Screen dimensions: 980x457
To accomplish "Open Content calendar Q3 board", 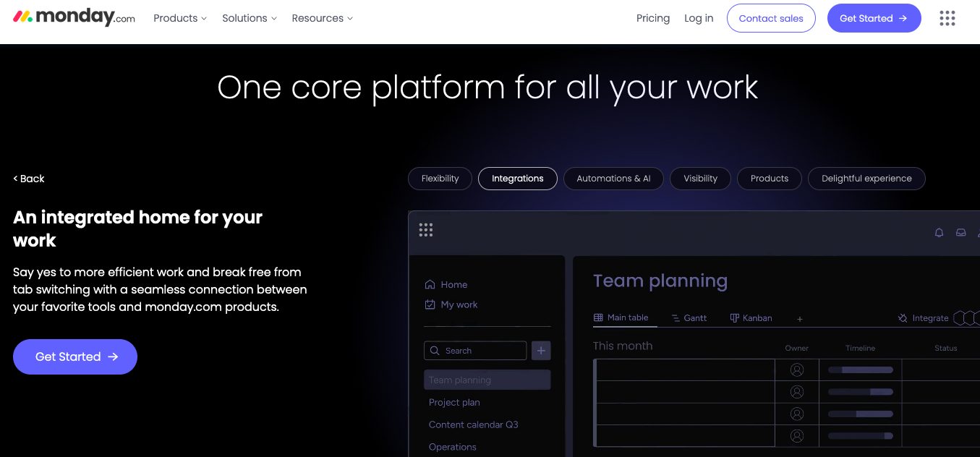I will pos(474,424).
